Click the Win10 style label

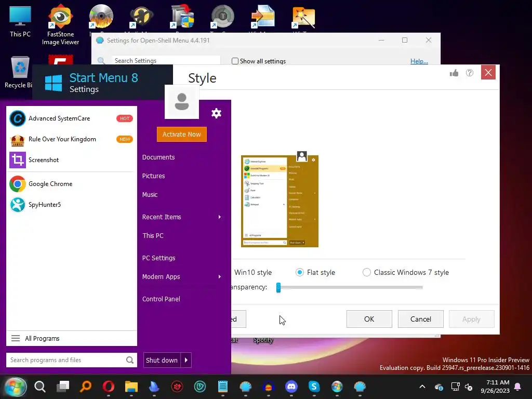[x=253, y=272]
